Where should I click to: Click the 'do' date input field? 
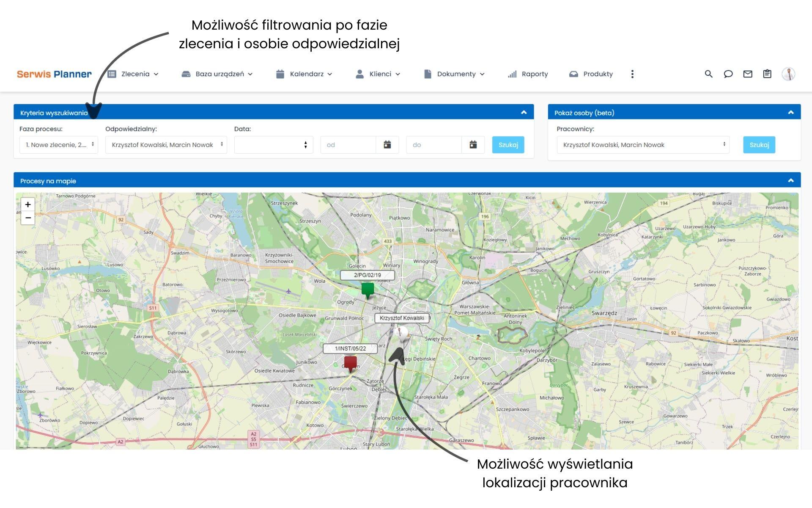[434, 145]
